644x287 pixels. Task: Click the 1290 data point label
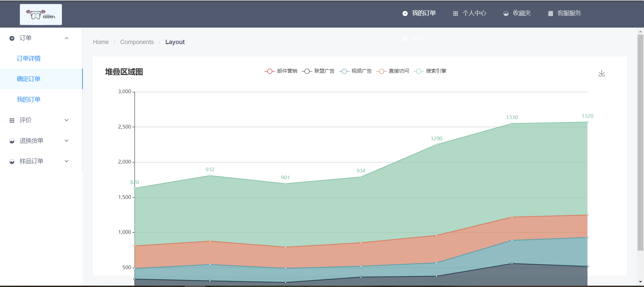tap(436, 139)
